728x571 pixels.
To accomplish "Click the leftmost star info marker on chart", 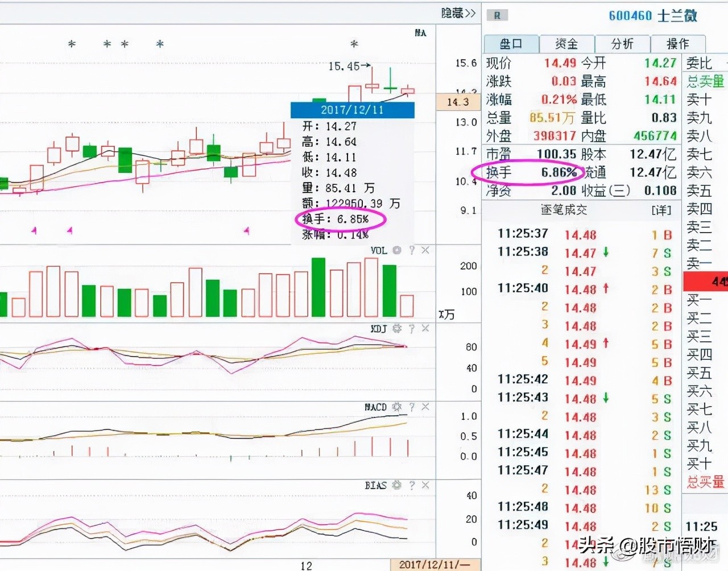I will coord(72,44).
